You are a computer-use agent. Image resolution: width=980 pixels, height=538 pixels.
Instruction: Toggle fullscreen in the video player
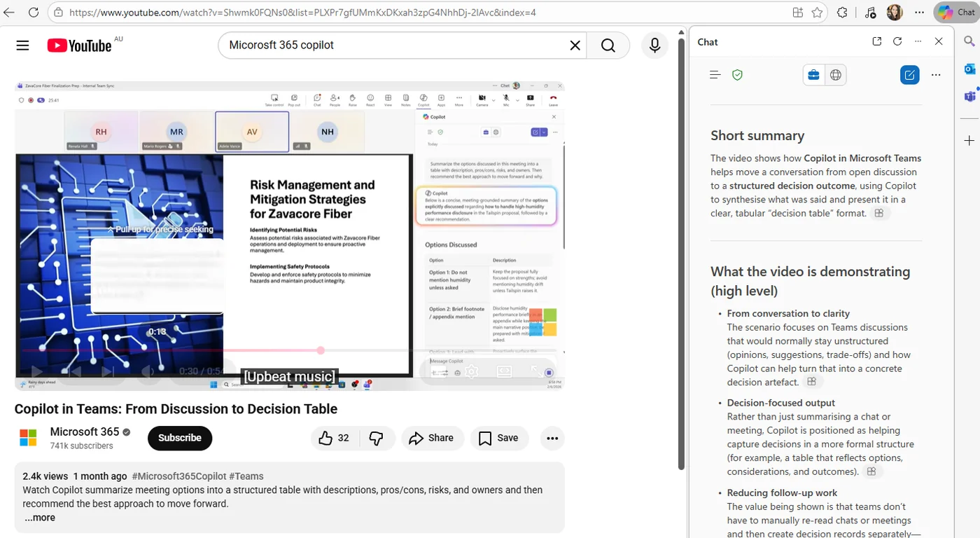click(538, 371)
